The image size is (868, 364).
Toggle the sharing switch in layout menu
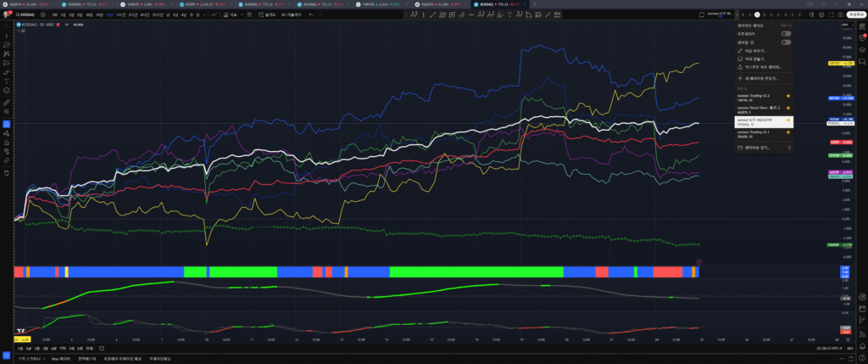click(786, 42)
